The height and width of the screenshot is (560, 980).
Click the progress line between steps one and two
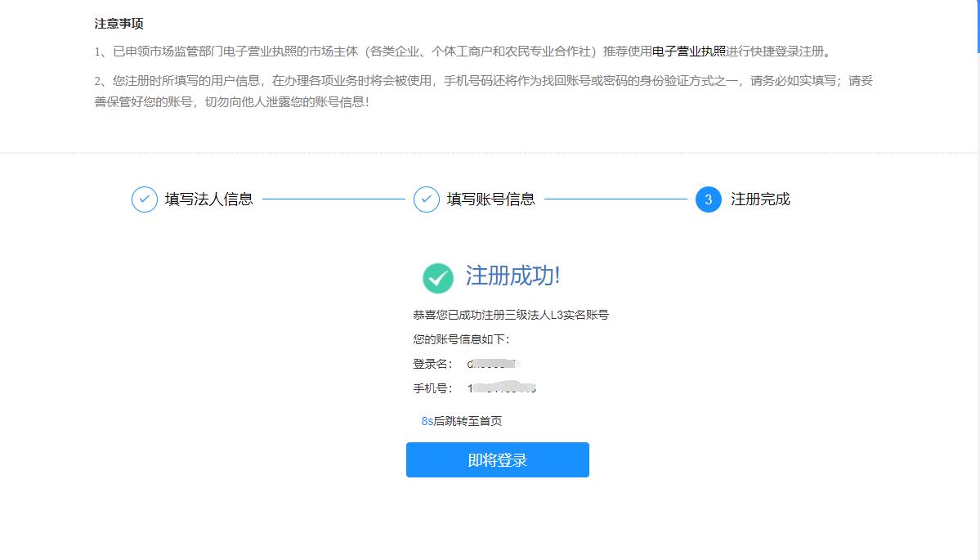333,199
